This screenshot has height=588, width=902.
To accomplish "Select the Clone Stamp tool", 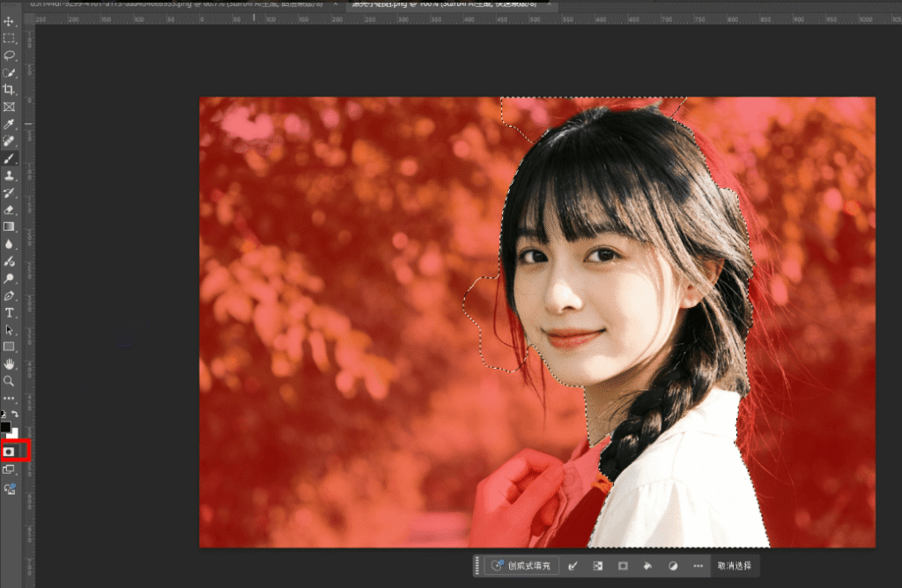I will click(x=9, y=176).
